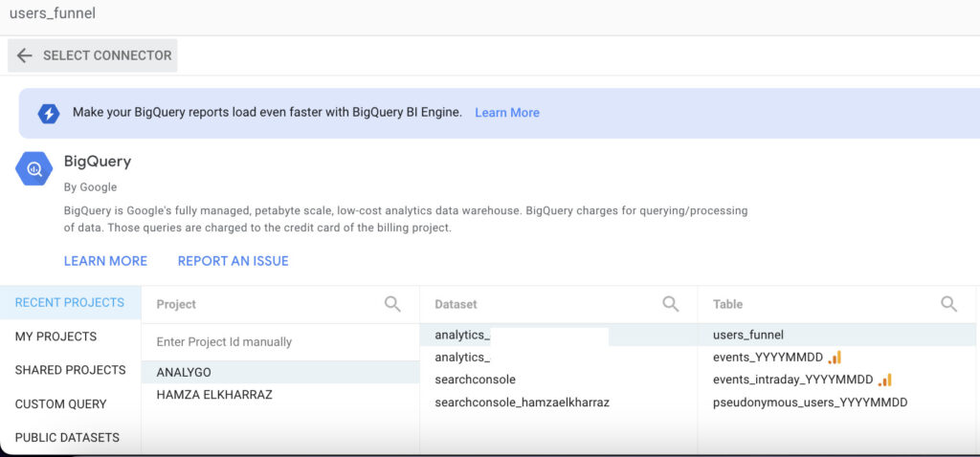Select the HAMZA ELKHARRAZ project
Screen dimensions: 980x457
tap(214, 395)
